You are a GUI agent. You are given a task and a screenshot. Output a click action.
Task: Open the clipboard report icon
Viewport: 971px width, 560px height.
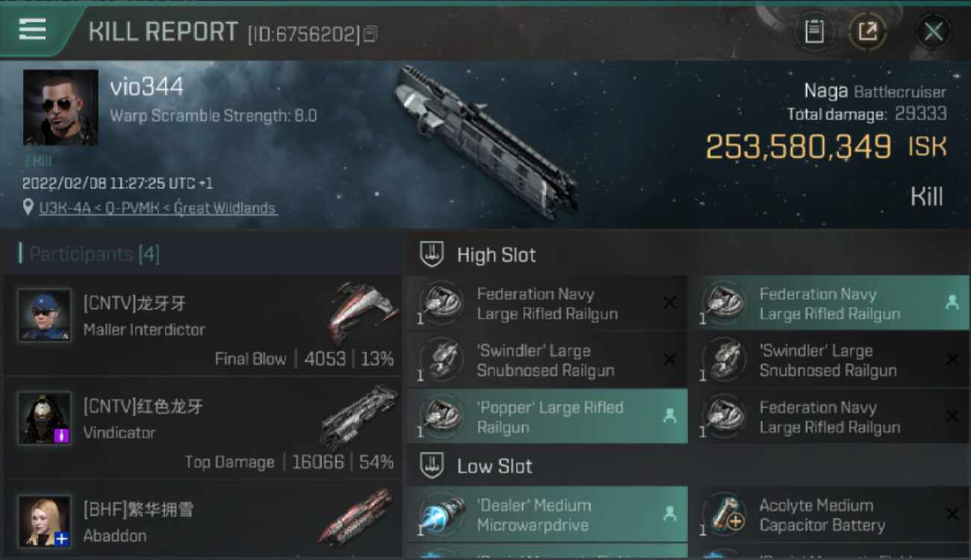click(814, 31)
